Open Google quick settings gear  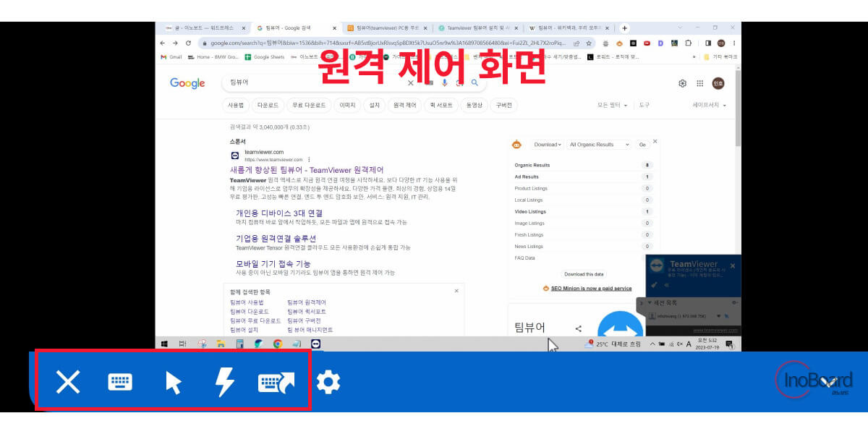tap(682, 83)
